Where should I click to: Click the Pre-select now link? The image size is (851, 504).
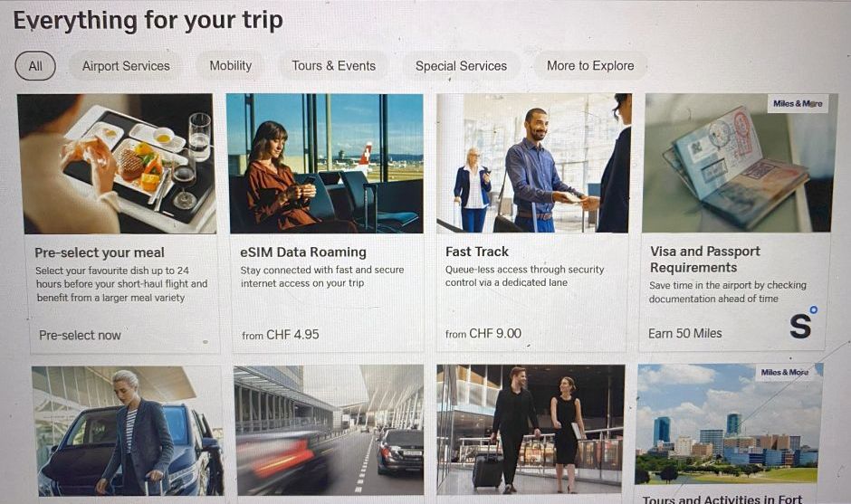80,336
